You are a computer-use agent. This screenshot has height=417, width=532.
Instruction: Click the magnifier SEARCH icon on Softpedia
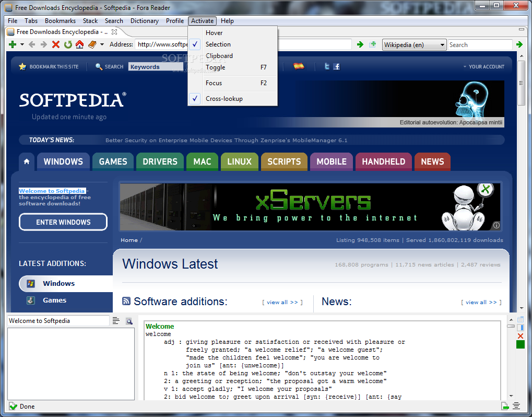pyautogui.click(x=99, y=66)
